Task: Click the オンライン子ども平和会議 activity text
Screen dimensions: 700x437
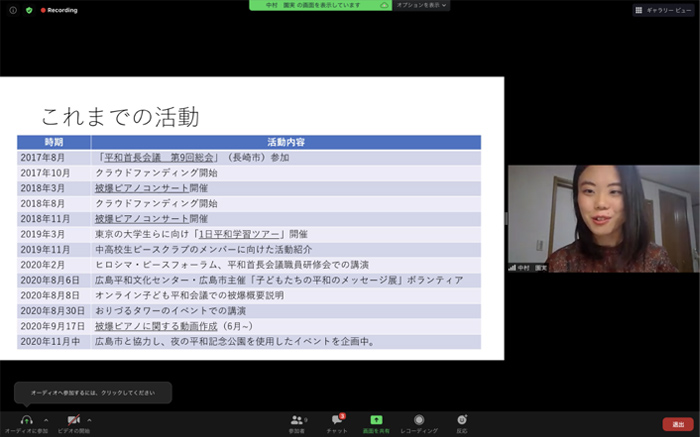Action: (189, 295)
